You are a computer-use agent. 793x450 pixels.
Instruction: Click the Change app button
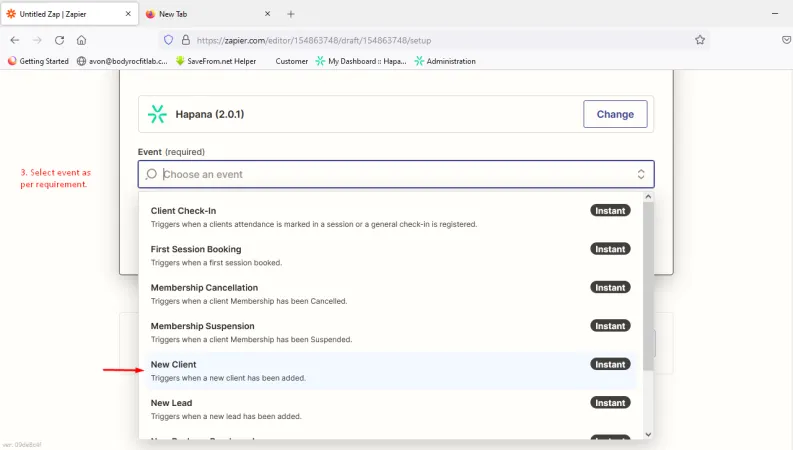[x=615, y=114]
